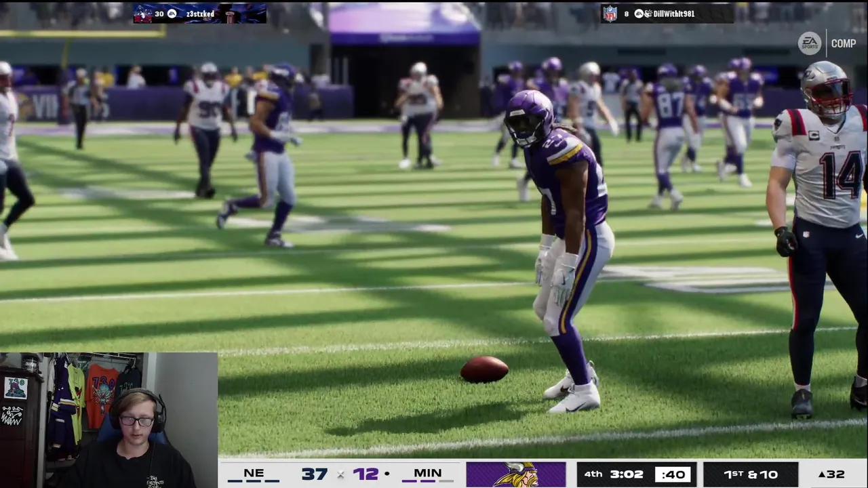Image resolution: width=868 pixels, height=488 pixels.
Task: Click the Patriots logo beside z3stxked
Action: [143, 14]
